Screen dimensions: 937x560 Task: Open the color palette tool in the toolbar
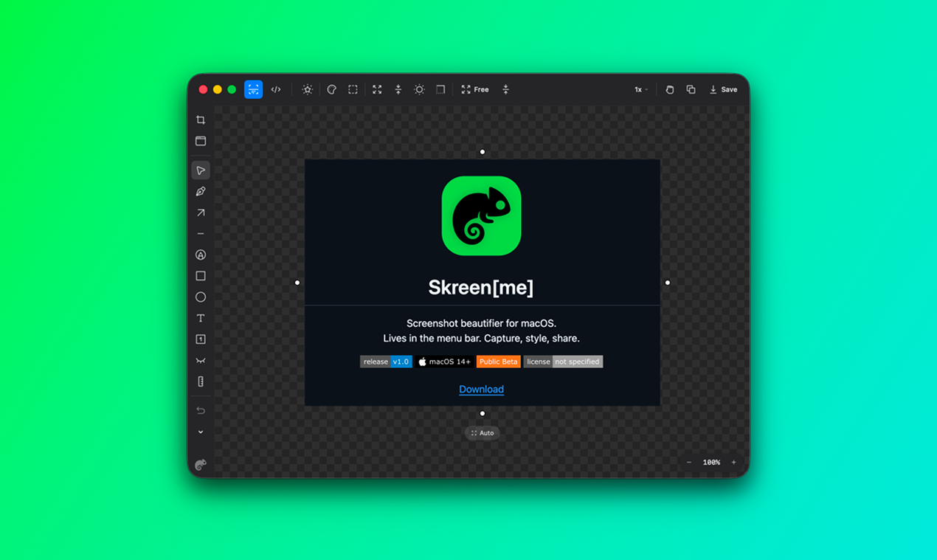coord(331,89)
